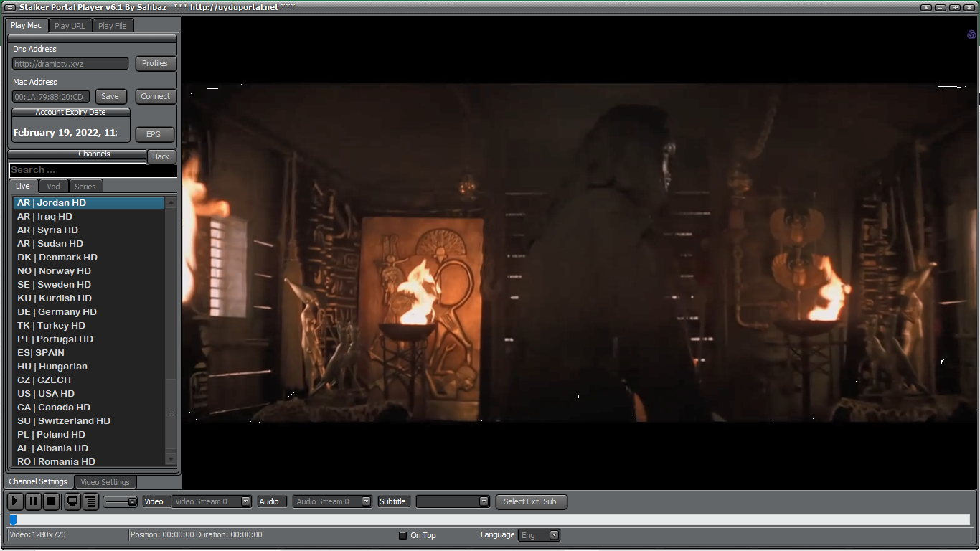This screenshot has width=980, height=551.
Task: Select the Play Mac tab
Action: (x=27, y=25)
